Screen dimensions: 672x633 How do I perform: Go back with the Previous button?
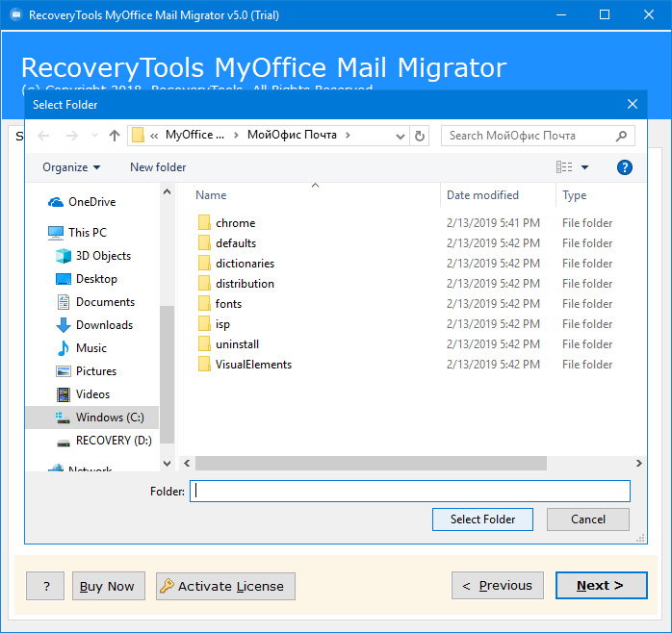(x=498, y=586)
